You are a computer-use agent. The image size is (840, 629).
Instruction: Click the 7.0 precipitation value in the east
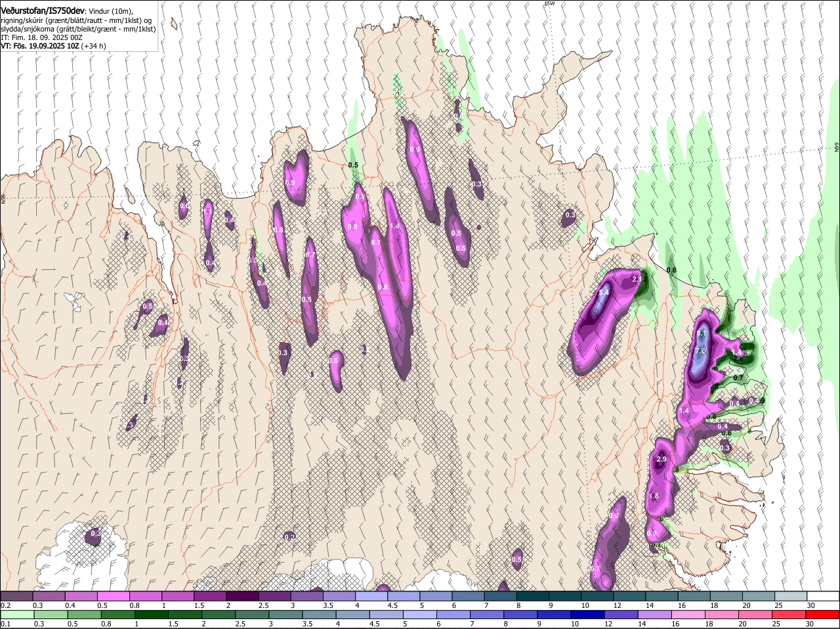700,352
